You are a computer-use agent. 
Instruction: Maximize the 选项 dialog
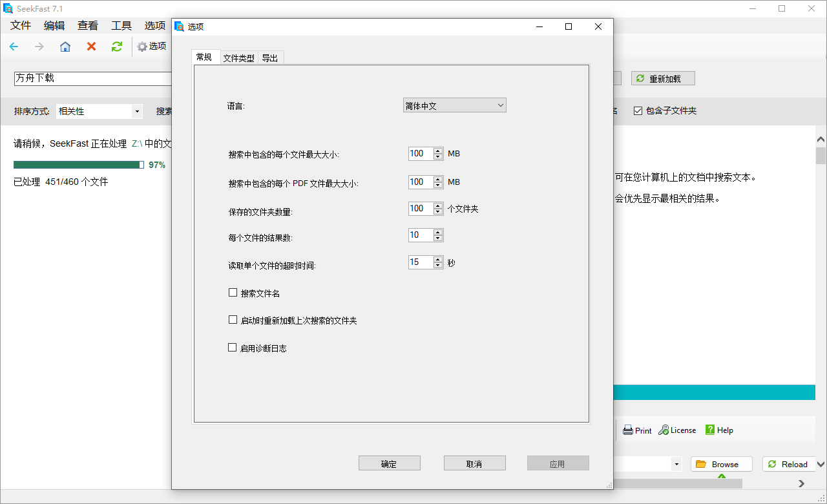pos(569,26)
